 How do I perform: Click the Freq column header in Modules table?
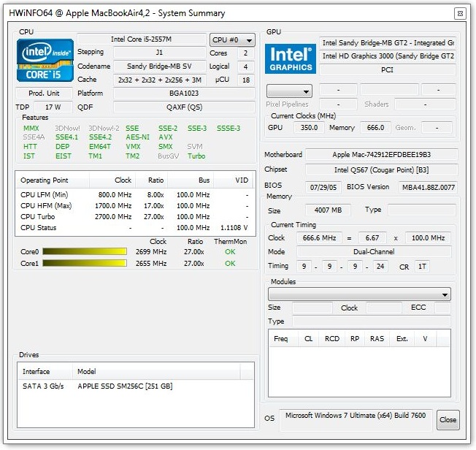[x=283, y=338]
